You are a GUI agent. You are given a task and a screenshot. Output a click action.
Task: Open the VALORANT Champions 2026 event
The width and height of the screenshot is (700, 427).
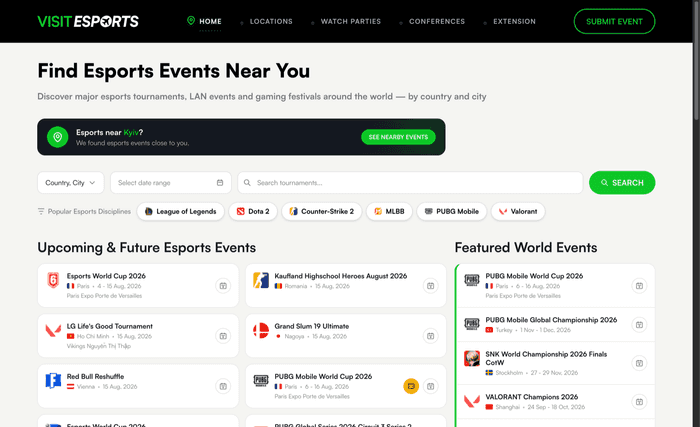(x=532, y=397)
